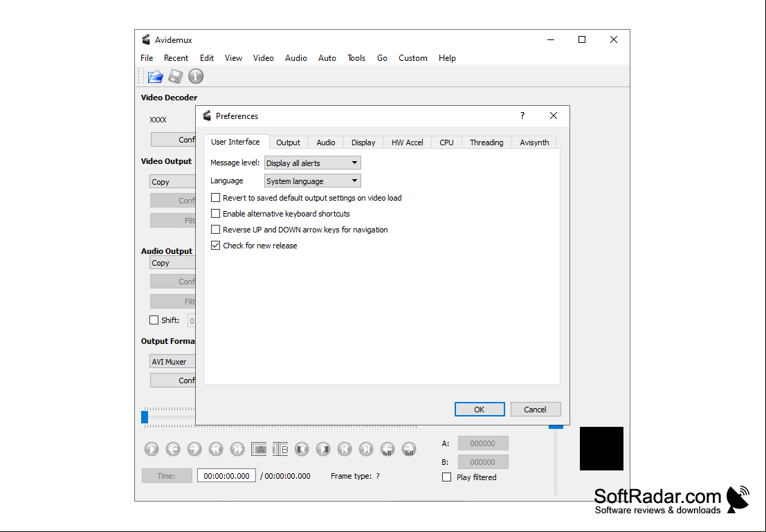The width and height of the screenshot is (766, 532).
Task: Open the Recent menu
Action: click(x=176, y=57)
